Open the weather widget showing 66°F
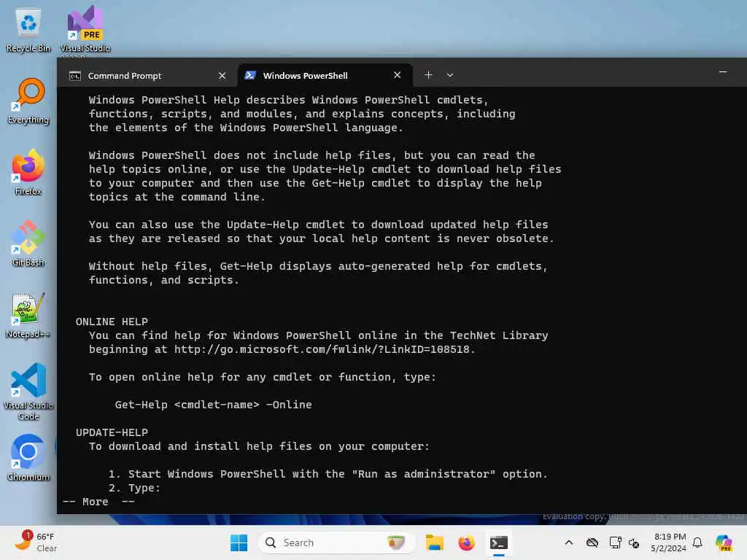747x560 pixels. (36, 542)
